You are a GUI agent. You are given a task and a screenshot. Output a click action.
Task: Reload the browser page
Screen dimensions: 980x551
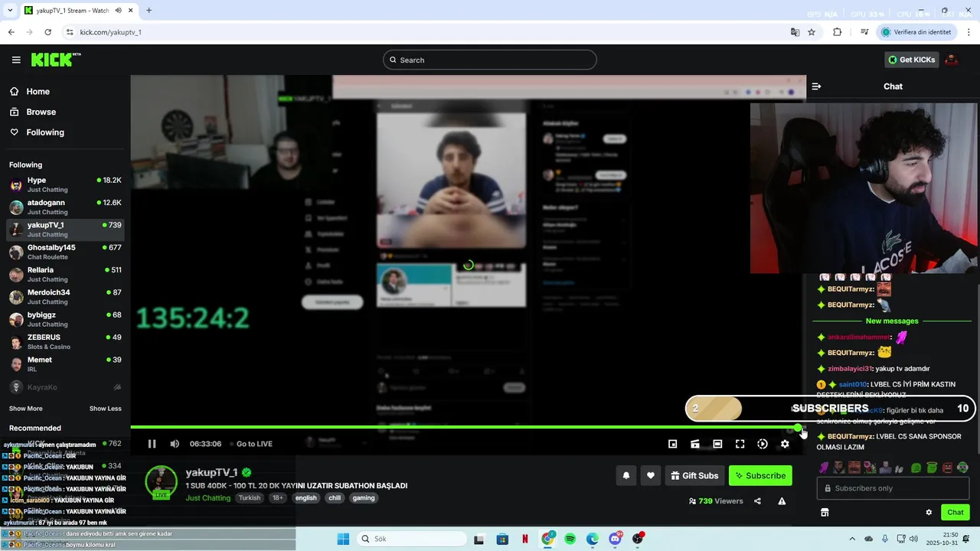click(47, 32)
